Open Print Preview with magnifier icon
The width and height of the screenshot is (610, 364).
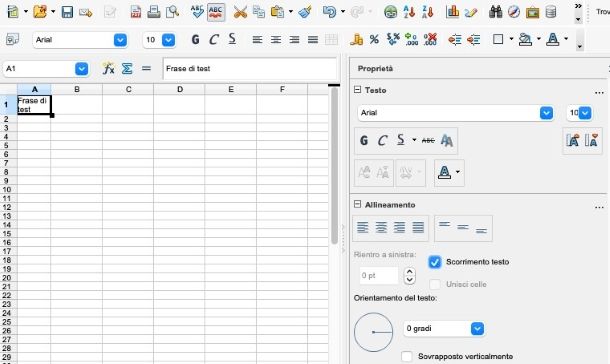(172, 12)
